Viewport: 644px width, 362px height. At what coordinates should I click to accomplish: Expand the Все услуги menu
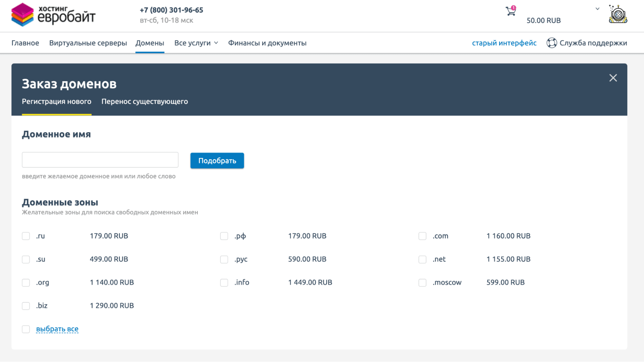[196, 43]
